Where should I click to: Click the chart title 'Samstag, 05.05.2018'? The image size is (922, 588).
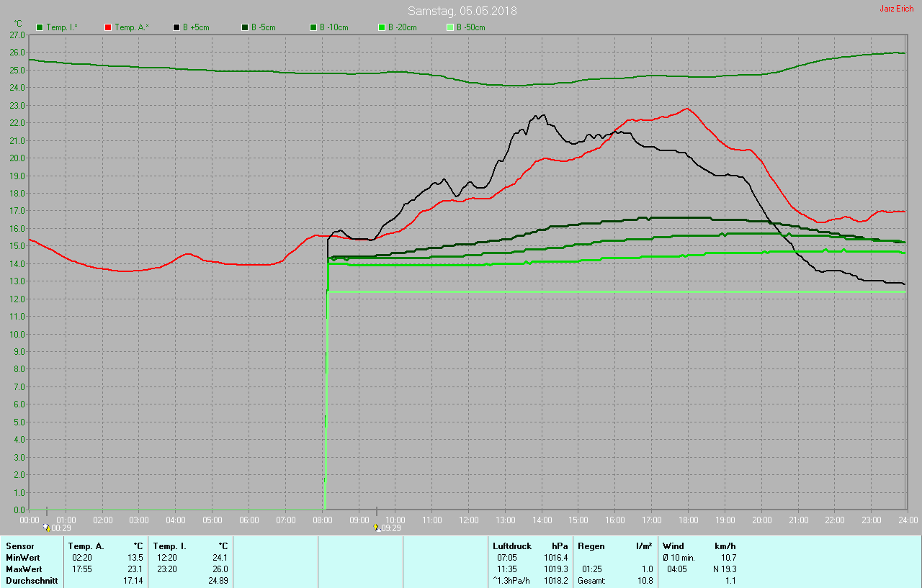pyautogui.click(x=462, y=11)
